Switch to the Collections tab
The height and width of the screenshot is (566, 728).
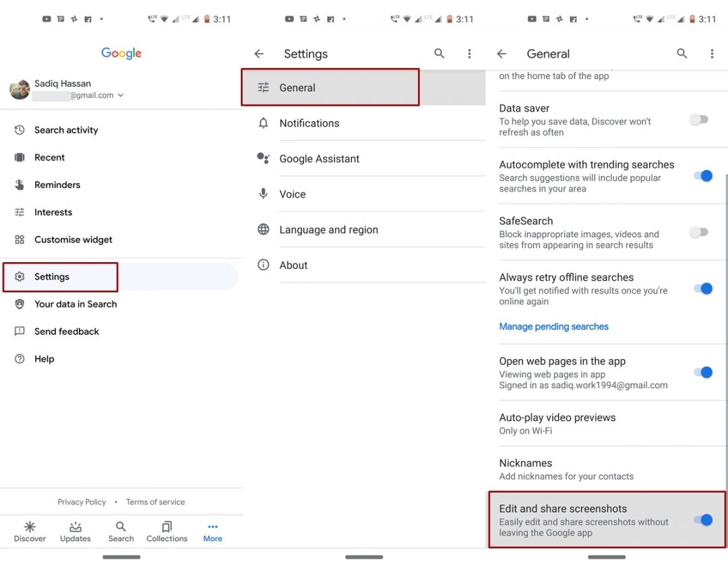pyautogui.click(x=166, y=532)
